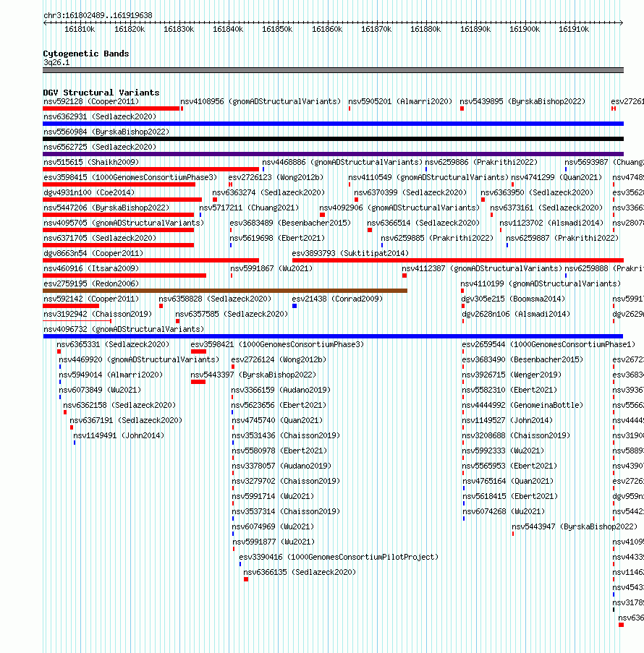644x653 pixels.
Task: Click nsv592142 (Cooper2011) label
Action: pos(91,299)
